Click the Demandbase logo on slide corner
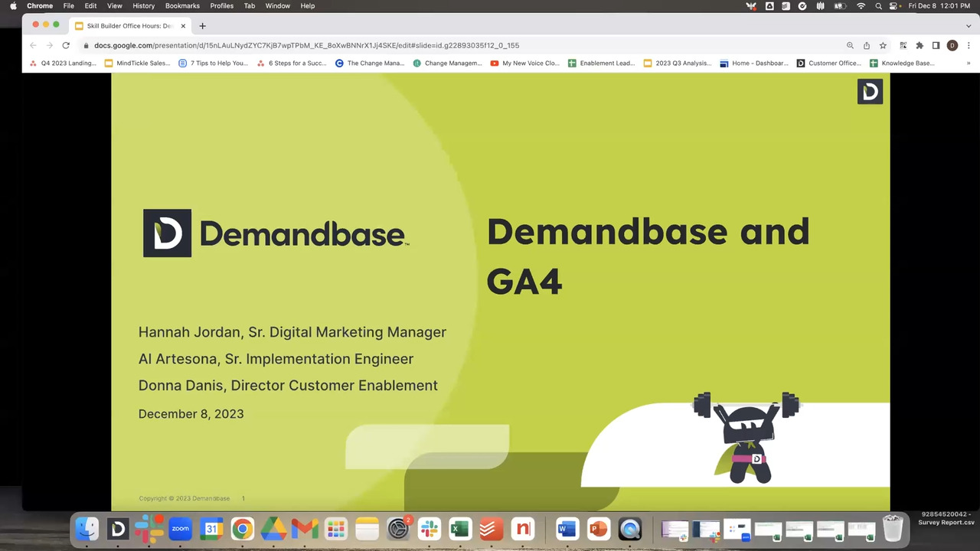This screenshot has height=551, width=980. click(x=870, y=92)
